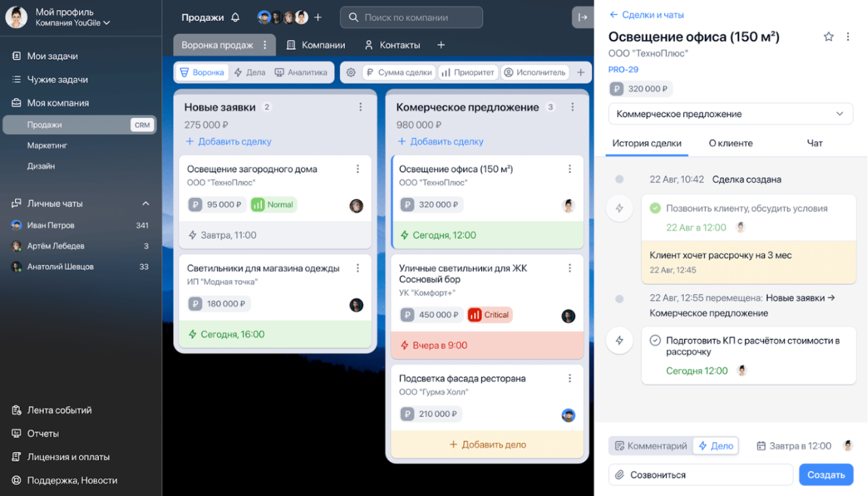Open the funnel view settings gear

[351, 72]
